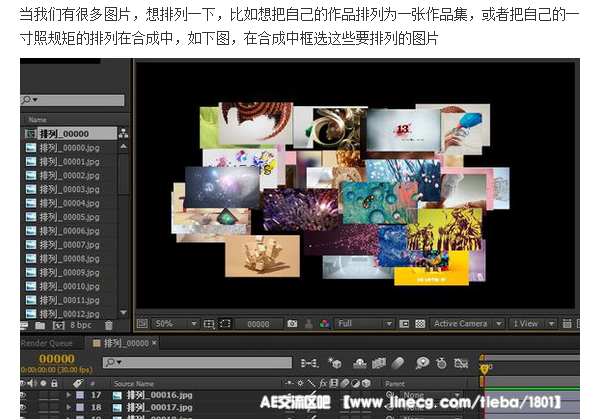Toggle the Frame Blending enable icon

pos(379,363)
